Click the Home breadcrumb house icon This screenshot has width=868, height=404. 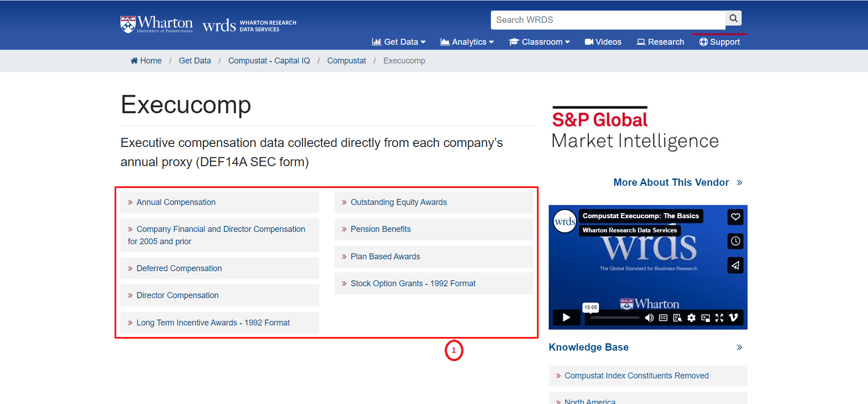pyautogui.click(x=134, y=61)
